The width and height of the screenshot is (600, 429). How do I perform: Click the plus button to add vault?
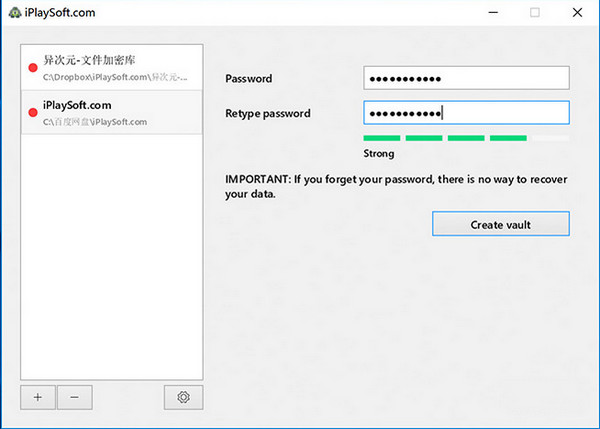pos(38,397)
